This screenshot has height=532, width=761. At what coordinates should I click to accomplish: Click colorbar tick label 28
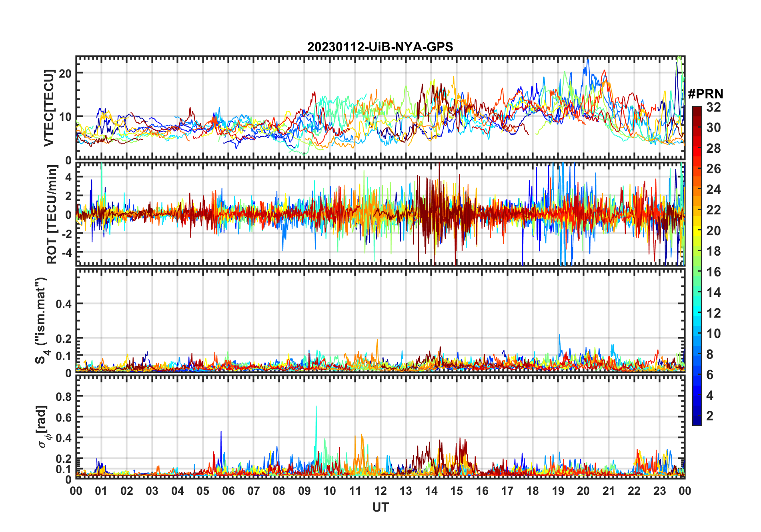coord(713,148)
